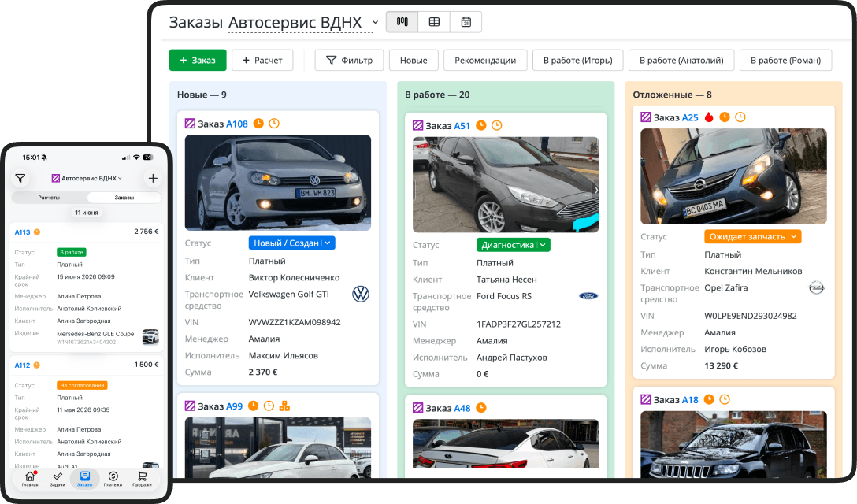This screenshot has width=857, height=504.
Task: Click the filled orange clock icon on A108
Action: click(x=258, y=124)
